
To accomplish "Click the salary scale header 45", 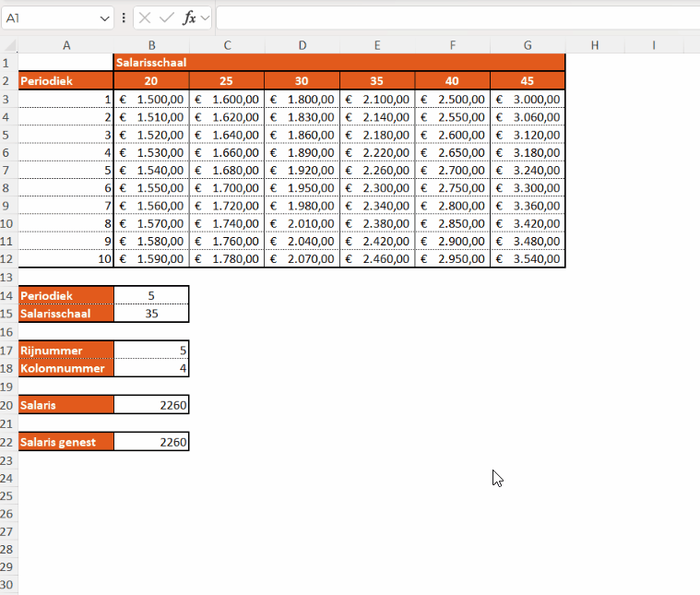I will (x=528, y=81).
